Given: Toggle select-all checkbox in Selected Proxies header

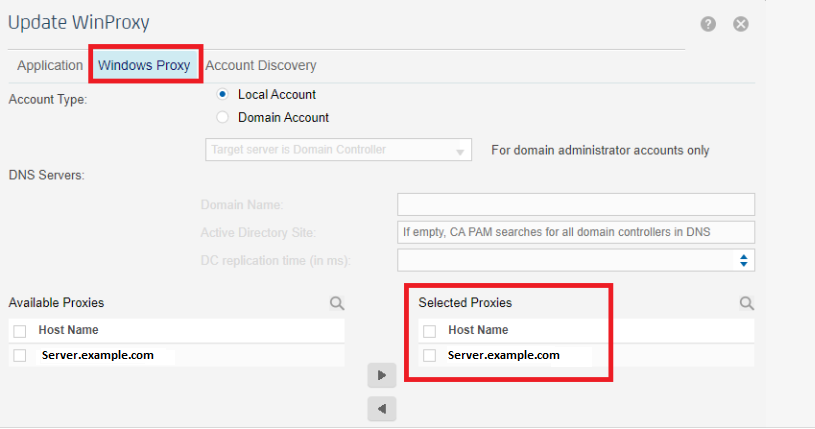Looking at the screenshot, I should click(x=429, y=331).
